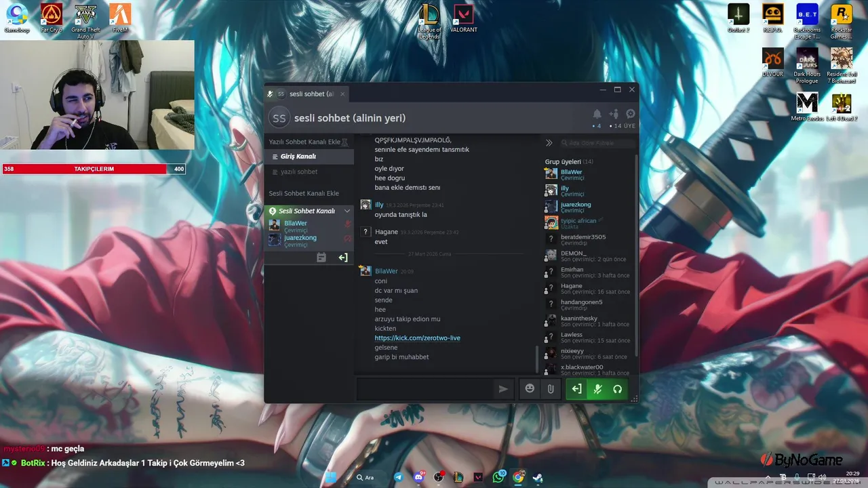The width and height of the screenshot is (868, 488).
Task: Click illy's name in the chat message
Action: (x=379, y=205)
